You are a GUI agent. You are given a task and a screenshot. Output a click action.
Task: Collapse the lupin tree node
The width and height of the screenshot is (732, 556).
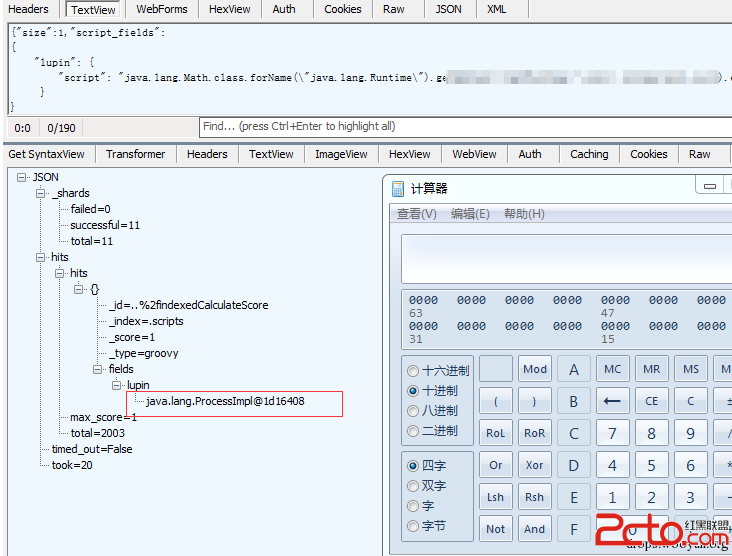[116, 385]
